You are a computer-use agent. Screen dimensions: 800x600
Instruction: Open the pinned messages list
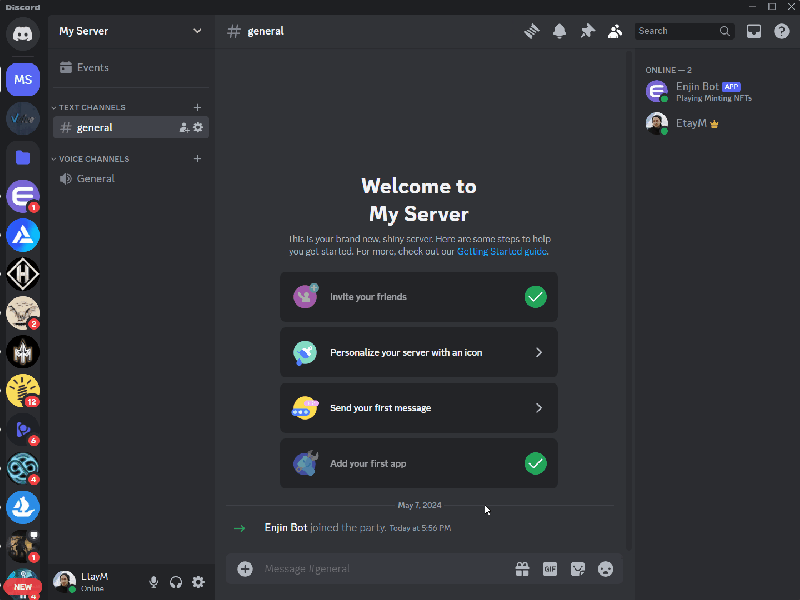(x=588, y=31)
